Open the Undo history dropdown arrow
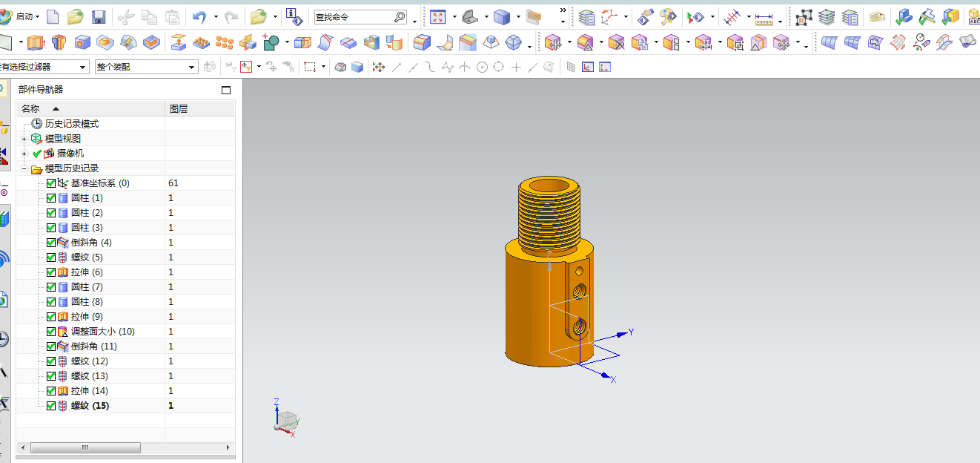The width and height of the screenshot is (980, 463). 216,16
